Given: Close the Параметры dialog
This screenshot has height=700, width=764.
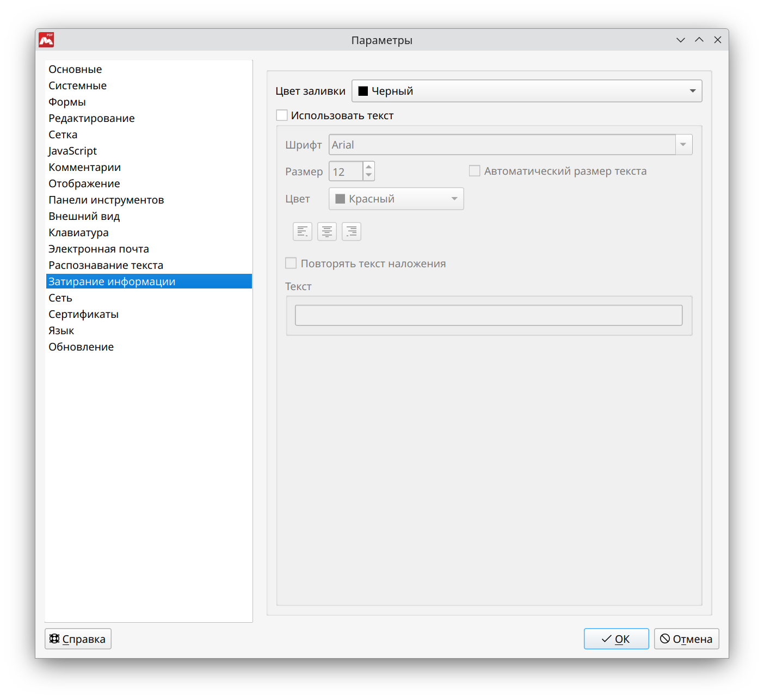Looking at the screenshot, I should 718,40.
